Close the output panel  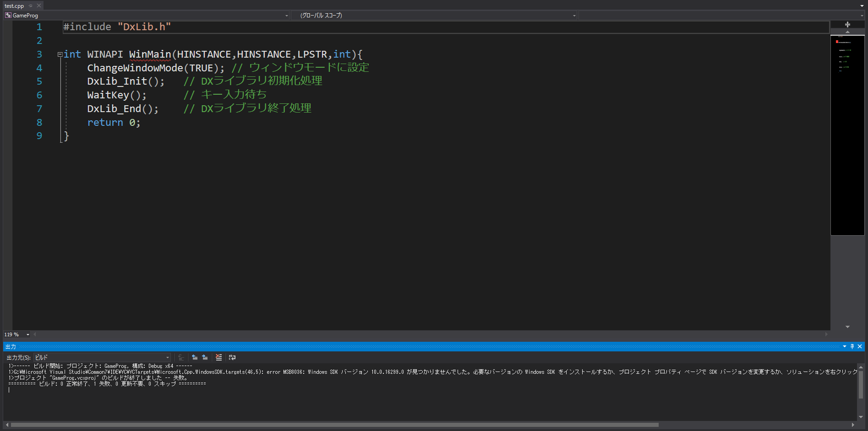(860, 346)
